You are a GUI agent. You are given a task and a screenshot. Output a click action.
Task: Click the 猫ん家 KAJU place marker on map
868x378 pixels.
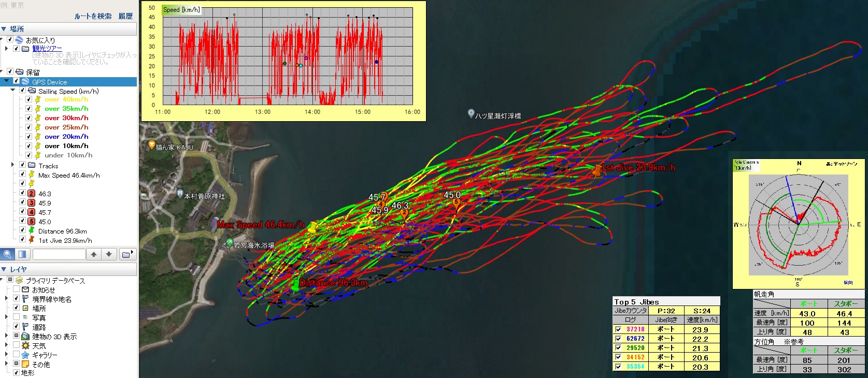click(x=151, y=145)
